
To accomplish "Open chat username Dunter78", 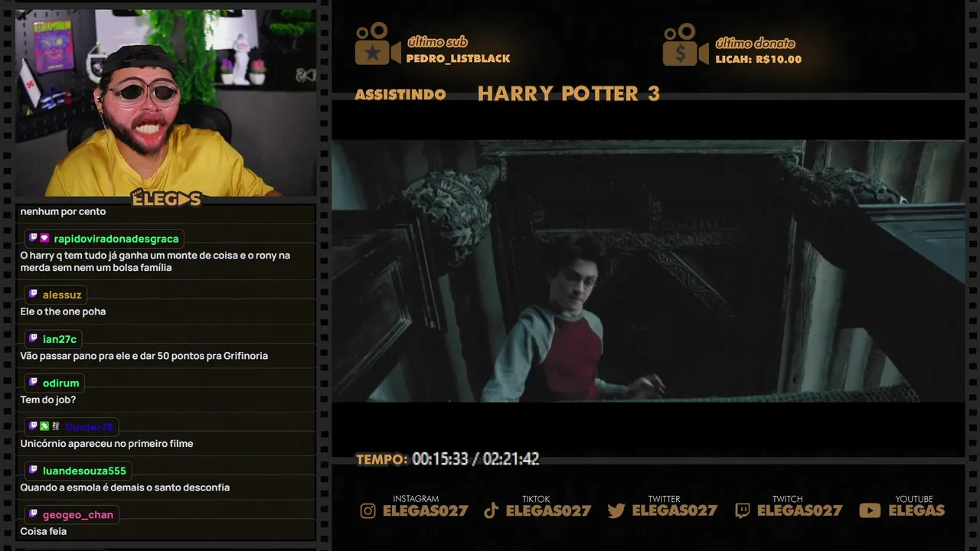I will (x=89, y=426).
